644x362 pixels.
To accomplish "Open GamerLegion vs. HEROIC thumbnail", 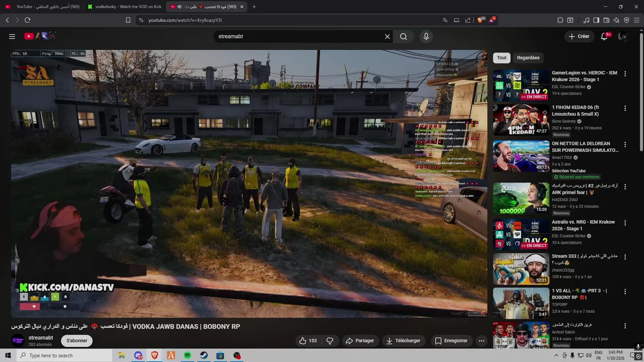I will pyautogui.click(x=521, y=85).
